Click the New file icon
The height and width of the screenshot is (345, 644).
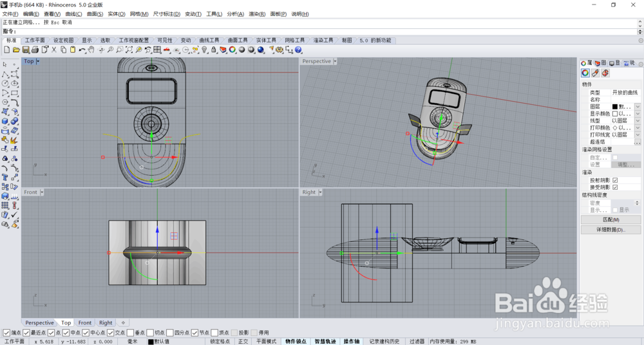pyautogui.click(x=6, y=50)
